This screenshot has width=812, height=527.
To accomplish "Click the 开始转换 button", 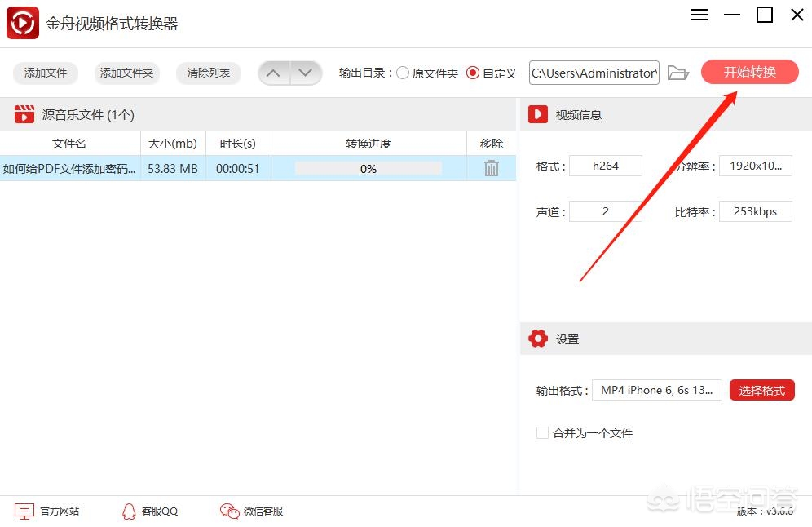I will coord(749,72).
